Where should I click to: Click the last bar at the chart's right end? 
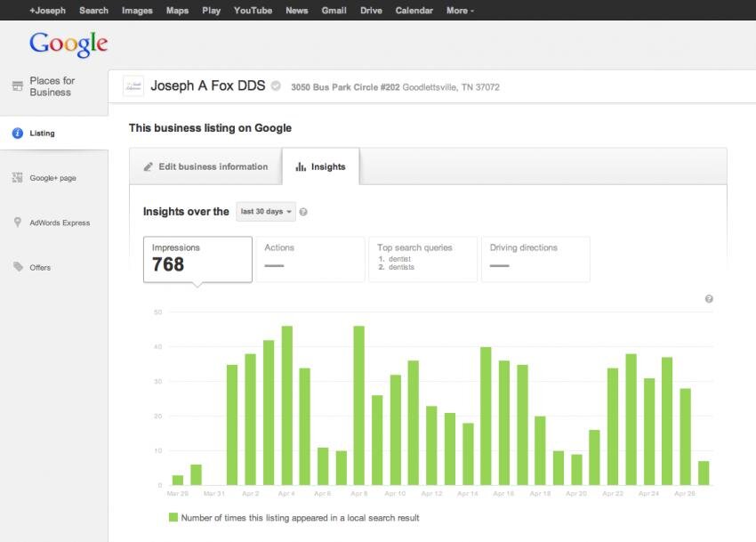coord(704,473)
